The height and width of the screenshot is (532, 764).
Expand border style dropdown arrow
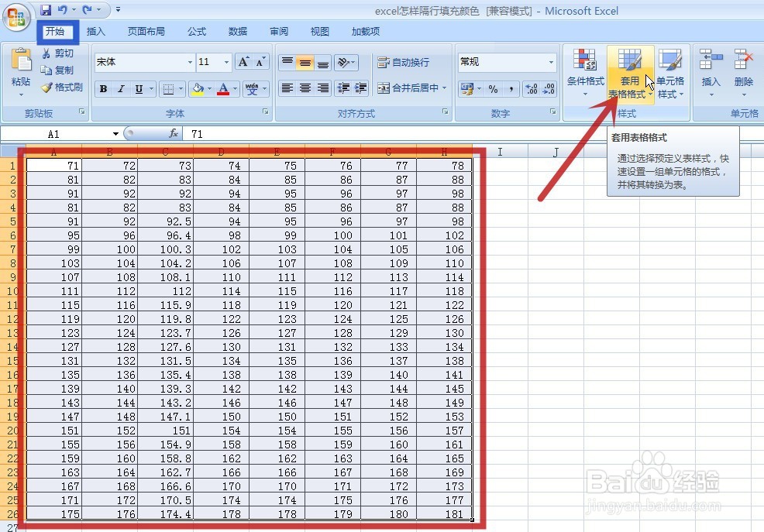click(x=181, y=88)
